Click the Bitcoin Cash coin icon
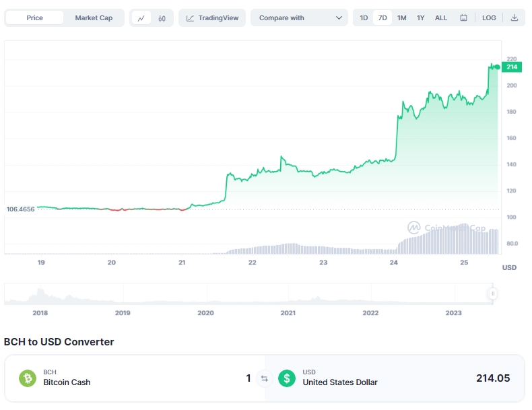Image resolution: width=532 pixels, height=410 pixels. click(x=28, y=378)
